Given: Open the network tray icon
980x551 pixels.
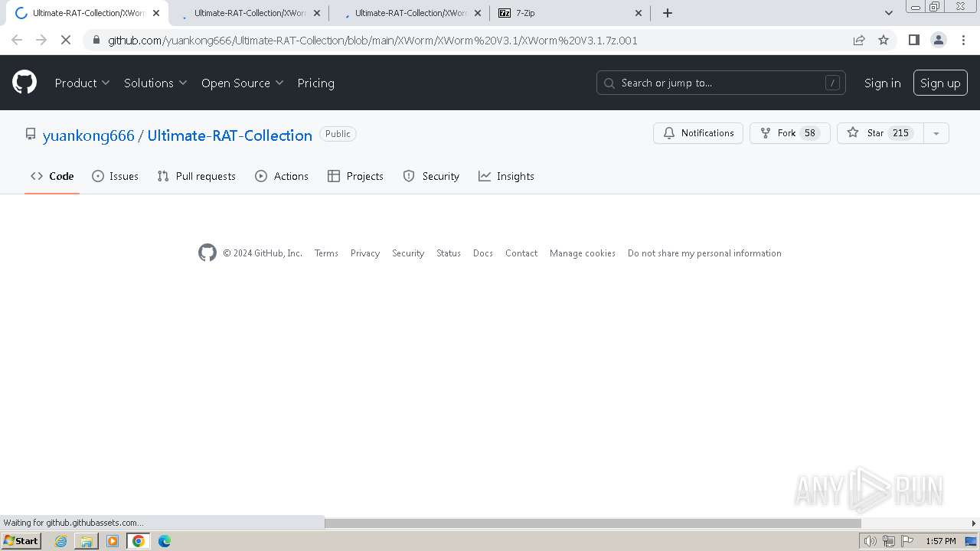Looking at the screenshot, I should (x=889, y=541).
